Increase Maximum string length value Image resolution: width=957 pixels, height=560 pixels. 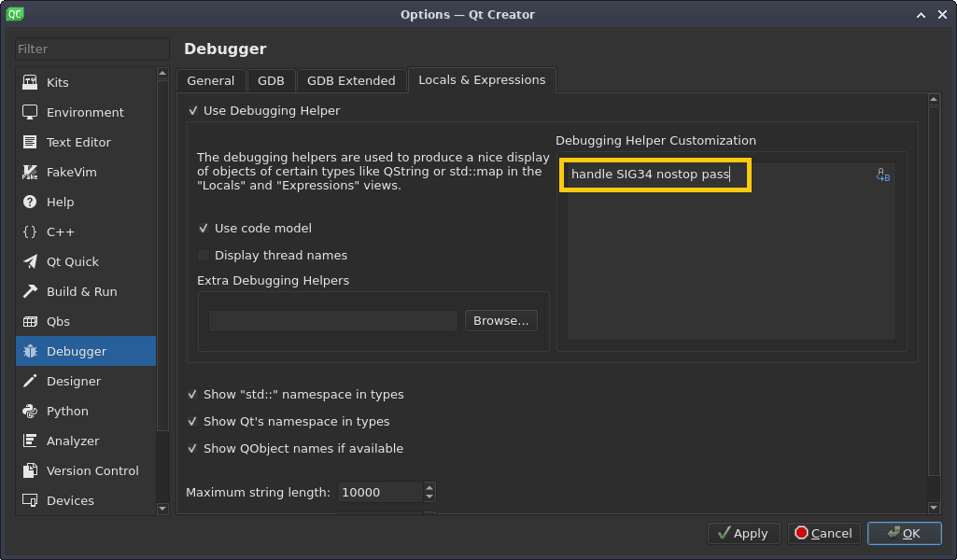pos(429,487)
